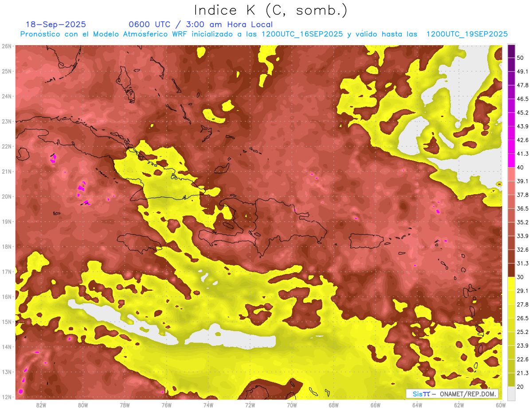Select the initialization time "1200UTC_16SEP2025"
532x411 pixels.
pyautogui.click(x=303, y=34)
